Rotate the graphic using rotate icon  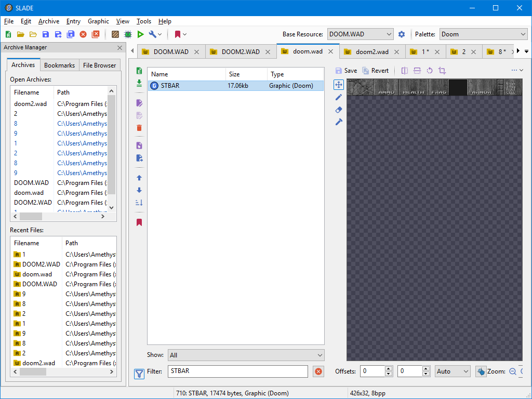click(x=430, y=71)
